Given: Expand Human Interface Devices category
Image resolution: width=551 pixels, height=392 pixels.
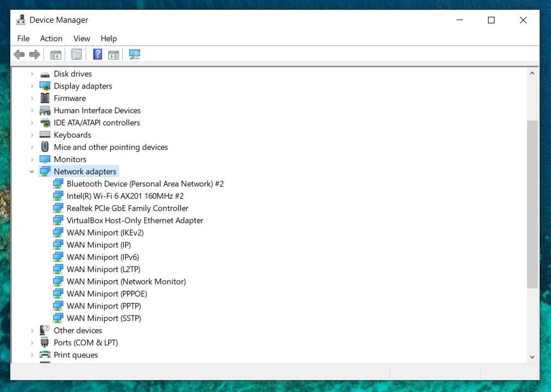Looking at the screenshot, I should pos(32,111).
